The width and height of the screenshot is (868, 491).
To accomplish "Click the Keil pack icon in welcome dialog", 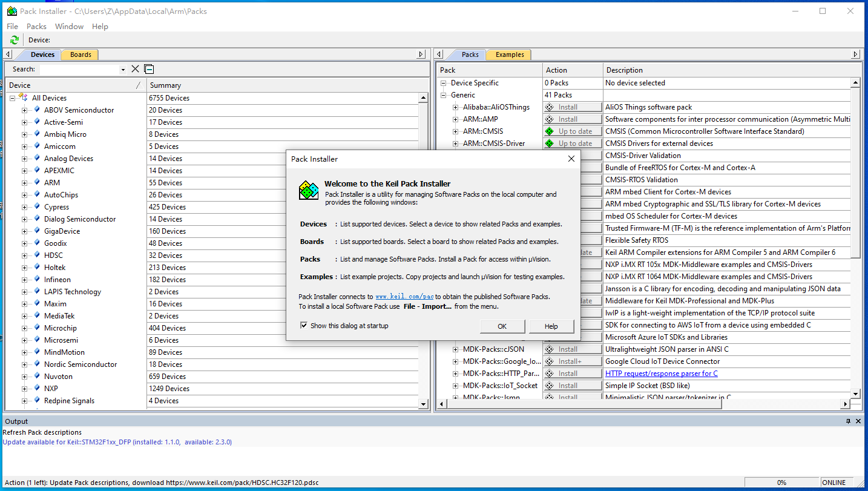I will pyautogui.click(x=309, y=190).
